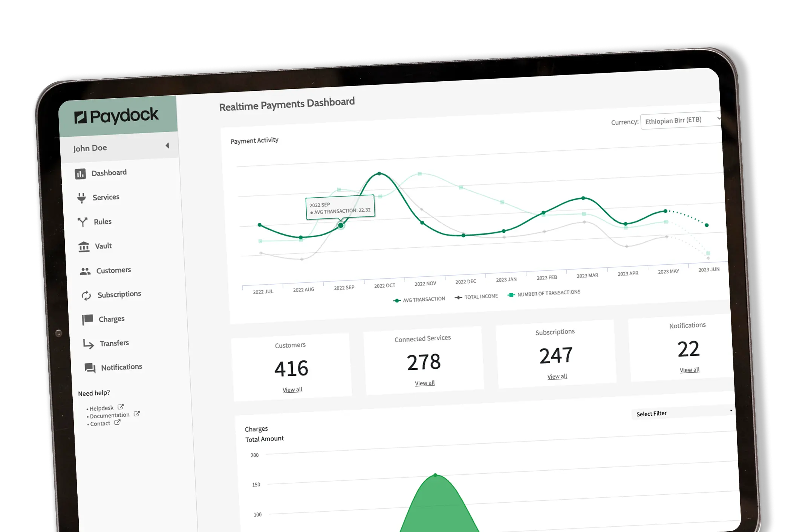Image resolution: width=788 pixels, height=532 pixels.
Task: Click the 2022 NOV axis label
Action: 425,284
